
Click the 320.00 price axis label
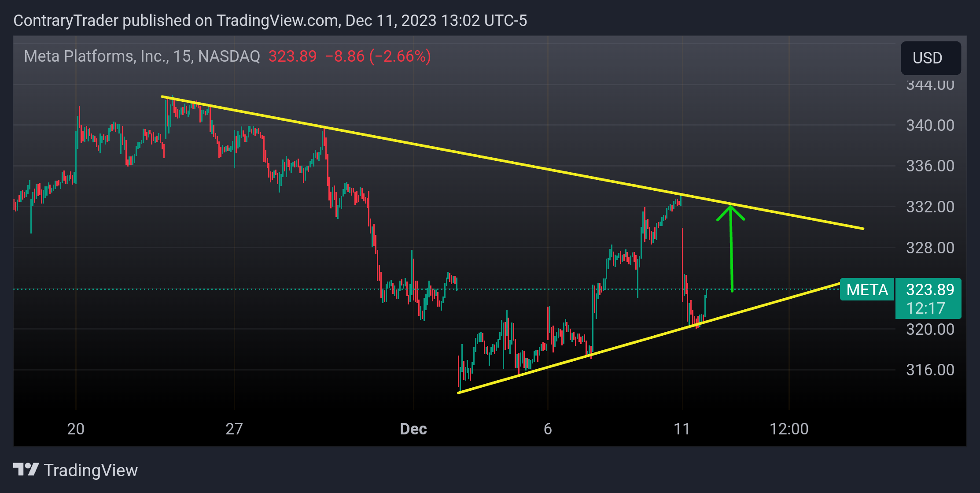coord(930,330)
